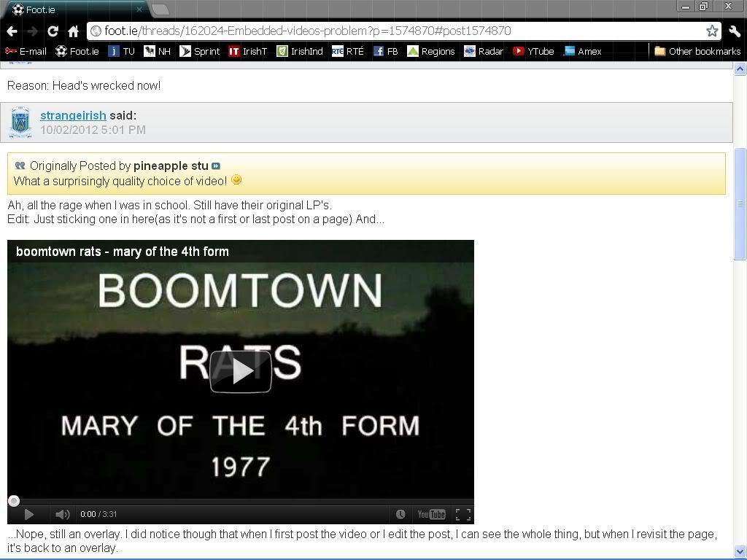Screen dimensions: 747x560
Task: Click the address bar URL
Action: coord(307,31)
